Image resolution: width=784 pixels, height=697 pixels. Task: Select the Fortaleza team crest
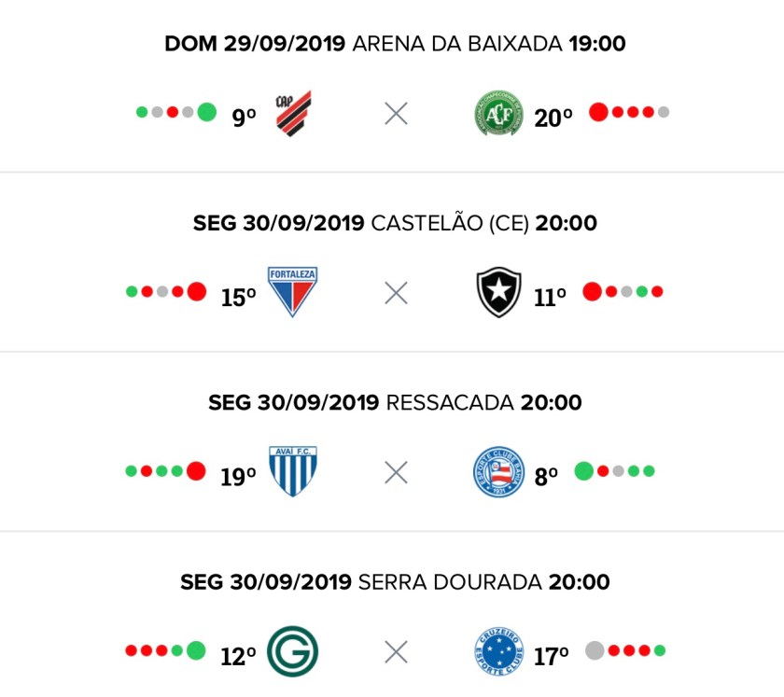pos(292,292)
